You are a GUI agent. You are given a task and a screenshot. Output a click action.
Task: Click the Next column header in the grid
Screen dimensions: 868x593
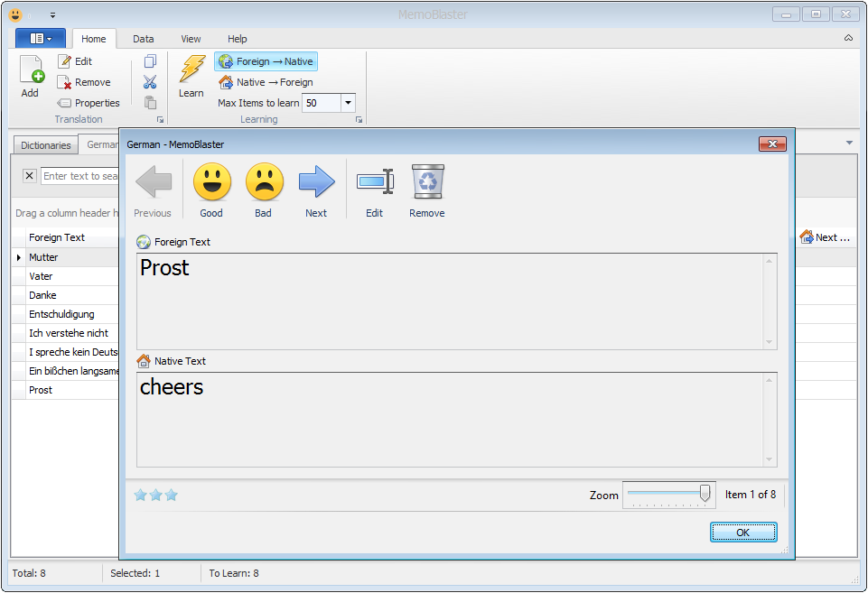[x=826, y=237]
